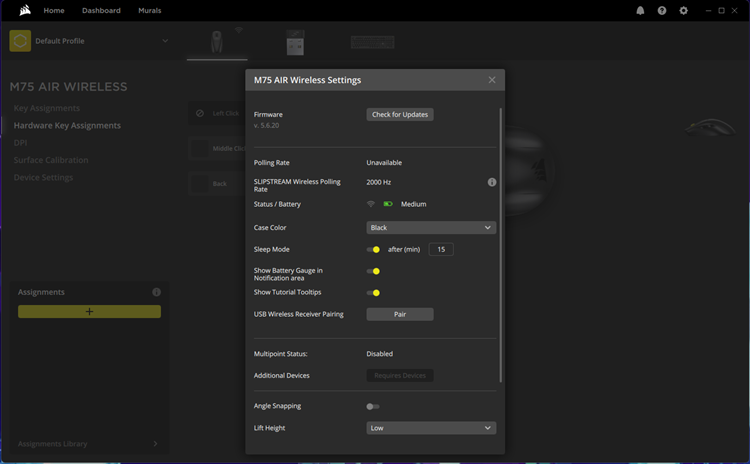Click the green battery level icon
This screenshot has height=464, width=750.
coord(388,204)
